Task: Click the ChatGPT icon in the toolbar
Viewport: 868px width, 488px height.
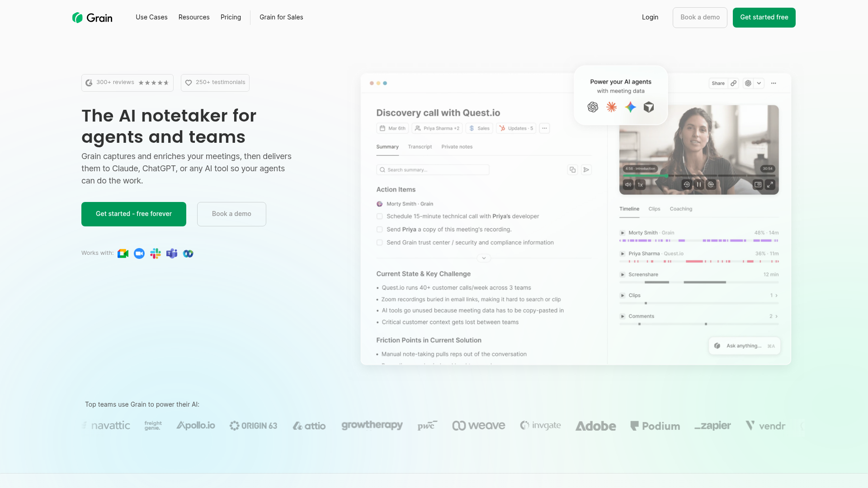Action: point(748,83)
